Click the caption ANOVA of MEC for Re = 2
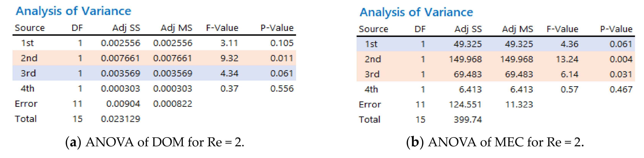Screen dimensions: 644x158 coord(495,142)
